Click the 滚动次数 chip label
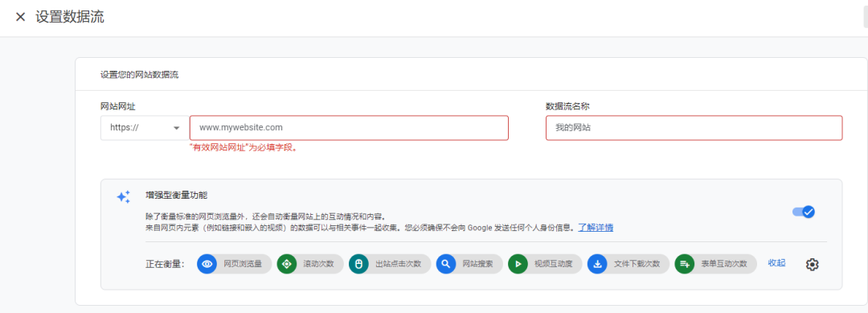This screenshot has width=868, height=313. click(318, 264)
